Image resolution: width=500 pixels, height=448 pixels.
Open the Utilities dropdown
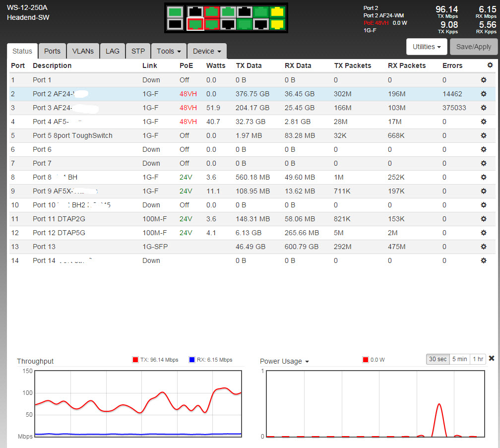click(x=427, y=47)
